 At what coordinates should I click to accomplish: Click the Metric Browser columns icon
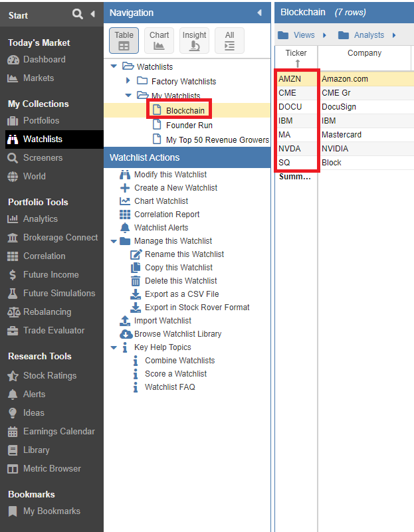pyautogui.click(x=13, y=469)
